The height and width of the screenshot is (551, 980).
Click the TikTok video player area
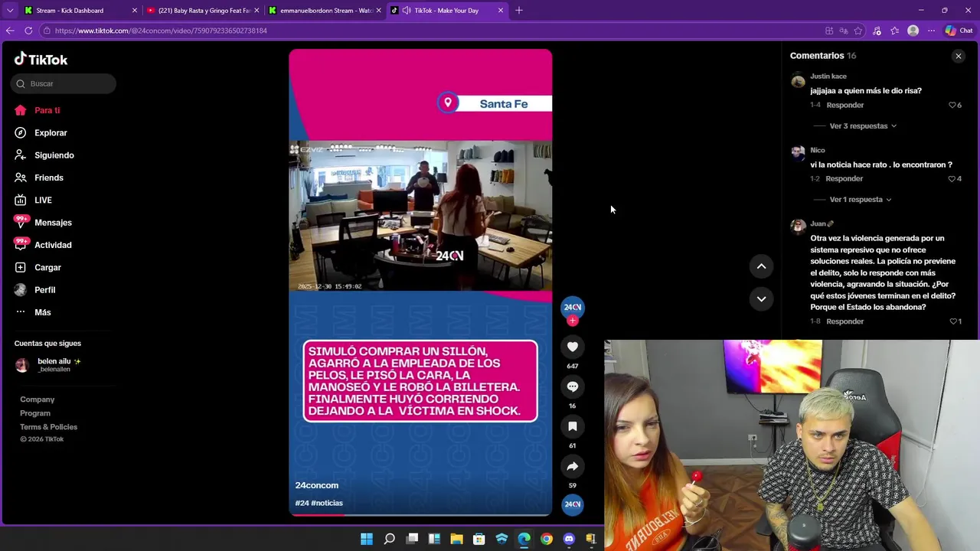tap(420, 283)
